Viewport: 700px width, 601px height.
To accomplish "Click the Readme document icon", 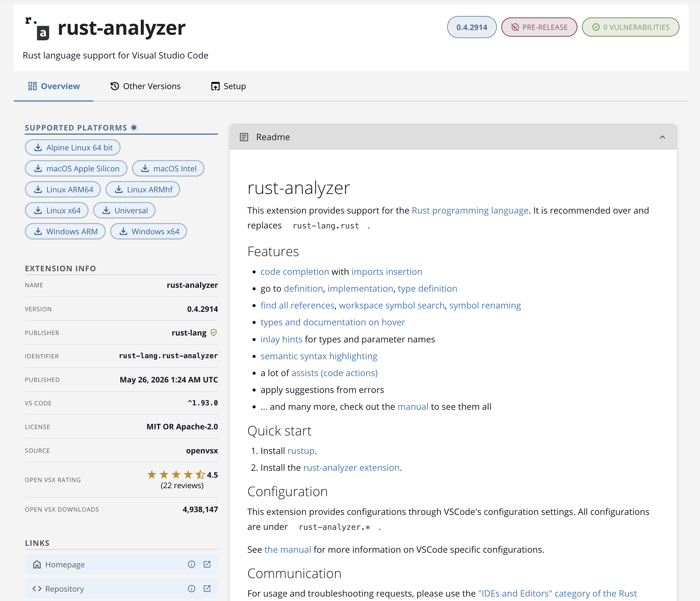I will [244, 137].
